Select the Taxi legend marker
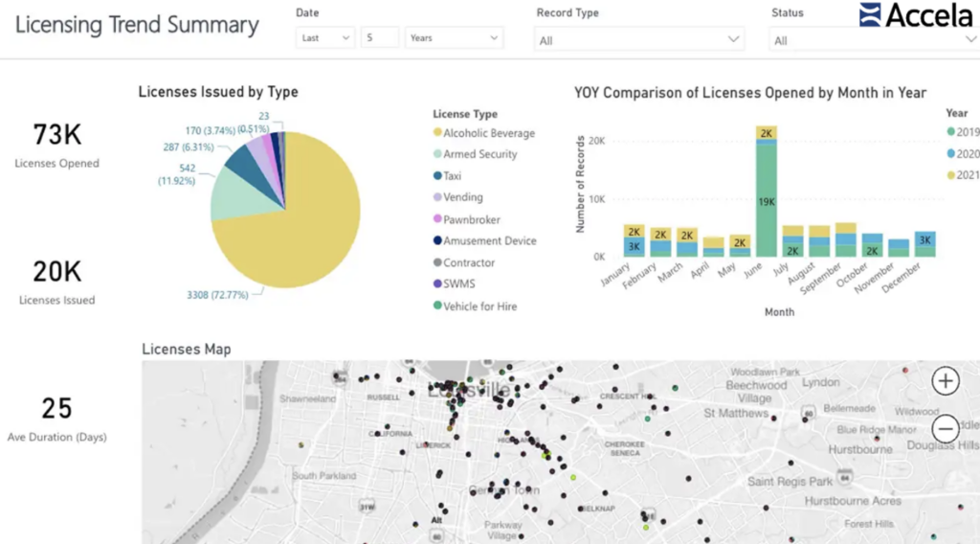Screen dimensions: 980x544 [437, 176]
